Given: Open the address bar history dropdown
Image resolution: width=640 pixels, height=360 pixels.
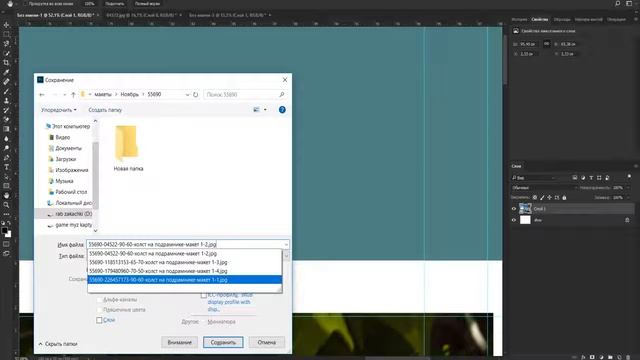Looking at the screenshot, I should click(x=187, y=95).
